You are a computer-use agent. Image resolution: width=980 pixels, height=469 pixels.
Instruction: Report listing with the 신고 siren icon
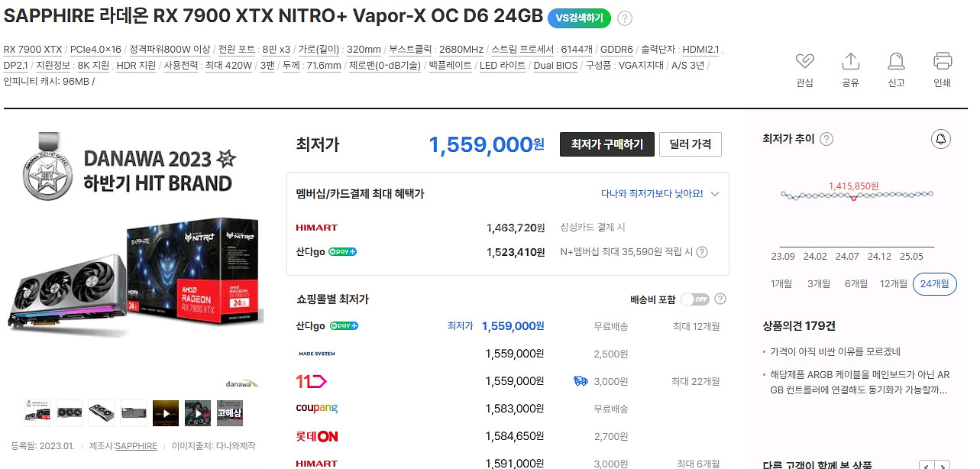click(896, 61)
